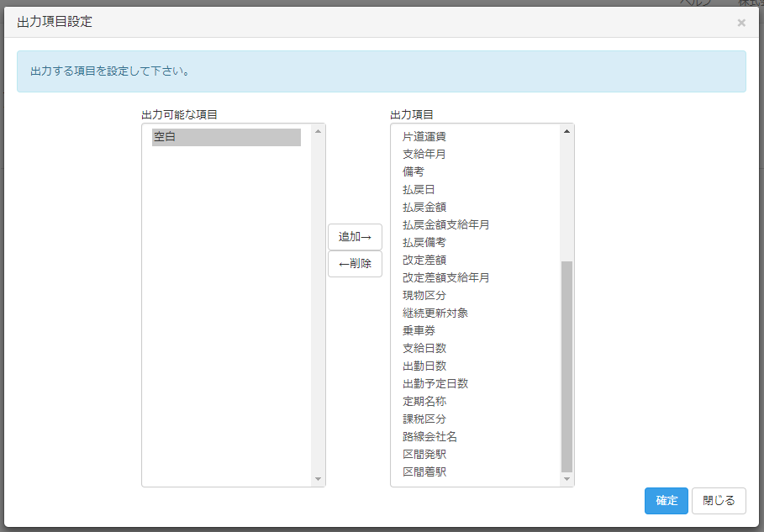Select 空白 in the available items list
This screenshot has width=764, height=532.
point(226,137)
